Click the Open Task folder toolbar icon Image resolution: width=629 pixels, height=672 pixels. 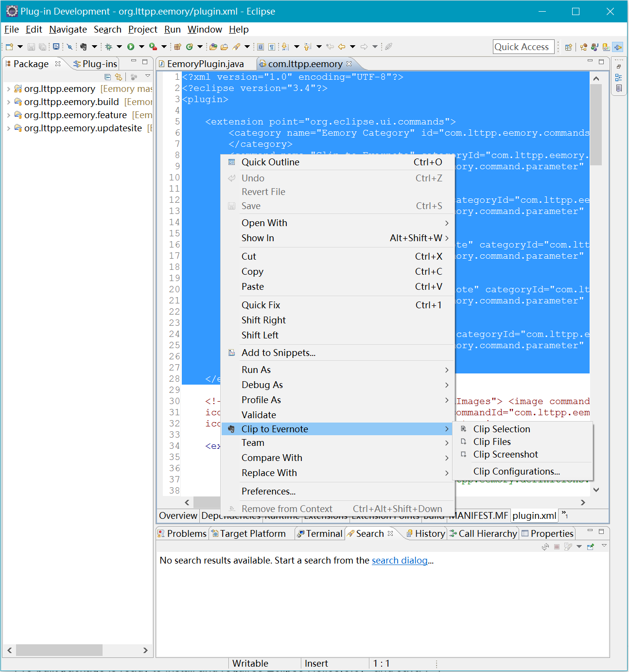pyautogui.click(x=224, y=47)
